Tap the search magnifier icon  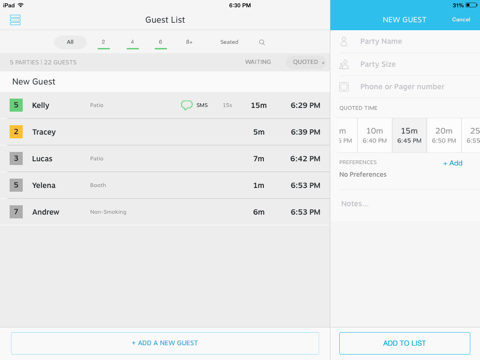[x=262, y=42]
